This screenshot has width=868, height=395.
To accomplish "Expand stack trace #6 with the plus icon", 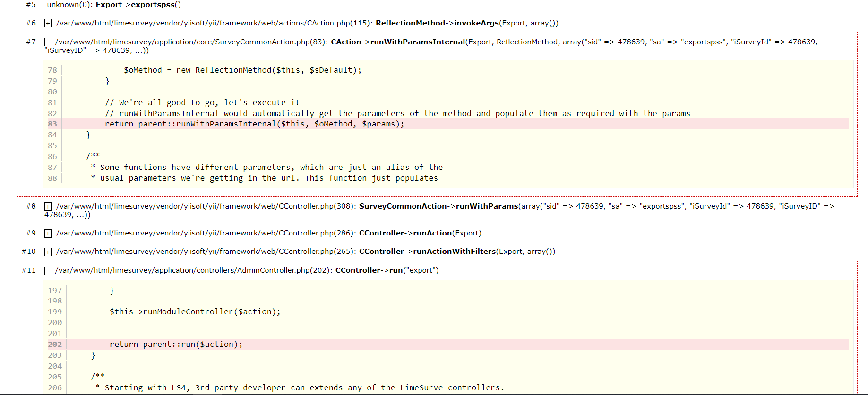I will [x=48, y=23].
